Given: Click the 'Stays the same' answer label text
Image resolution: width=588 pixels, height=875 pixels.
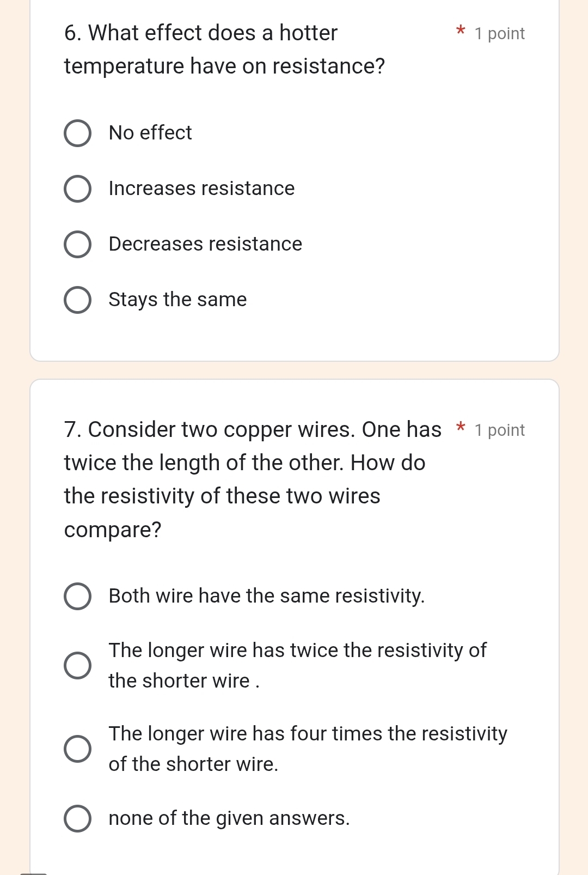Looking at the screenshot, I should (x=177, y=300).
